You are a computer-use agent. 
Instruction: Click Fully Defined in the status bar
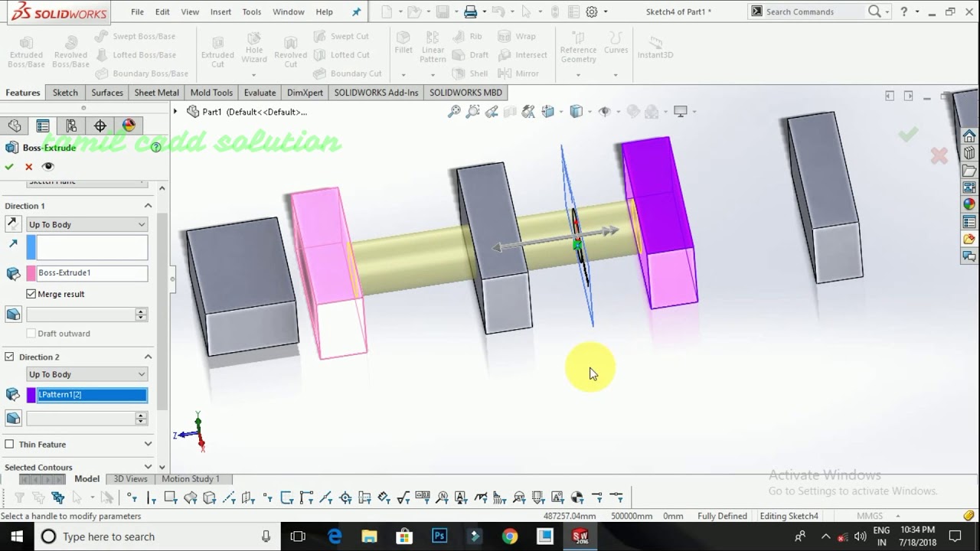click(722, 516)
